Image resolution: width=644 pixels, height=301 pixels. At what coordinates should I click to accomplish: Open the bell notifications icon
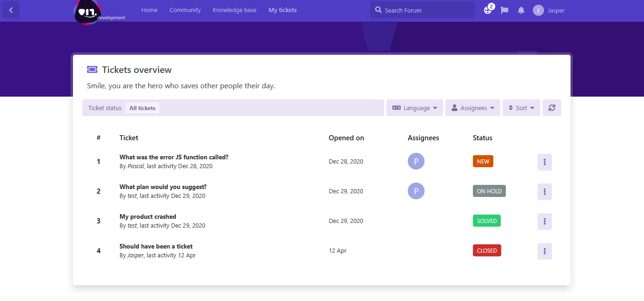point(521,10)
